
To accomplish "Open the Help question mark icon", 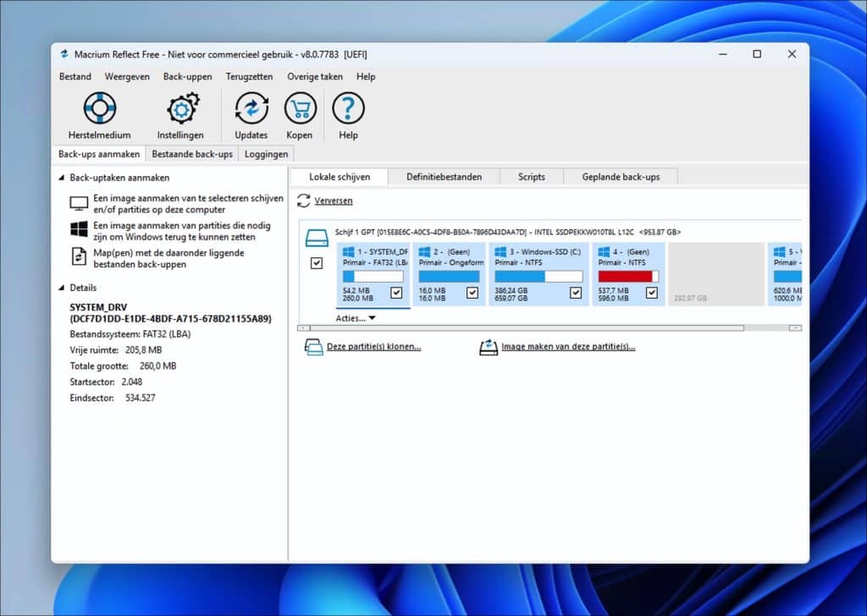I will (348, 109).
